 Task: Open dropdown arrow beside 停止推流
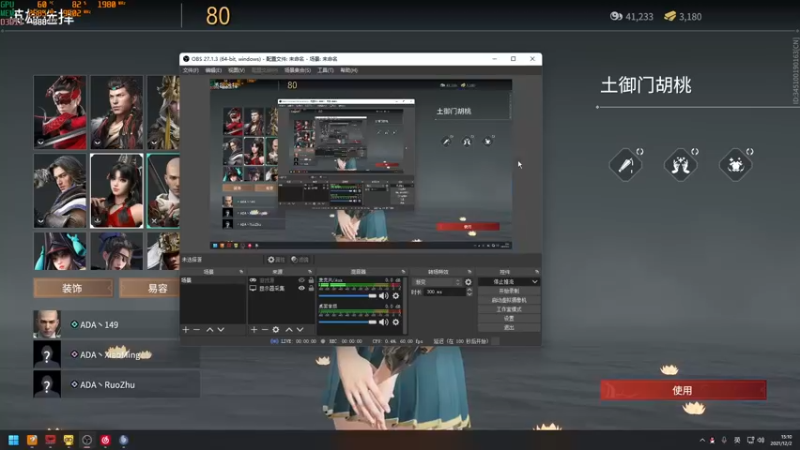534,282
